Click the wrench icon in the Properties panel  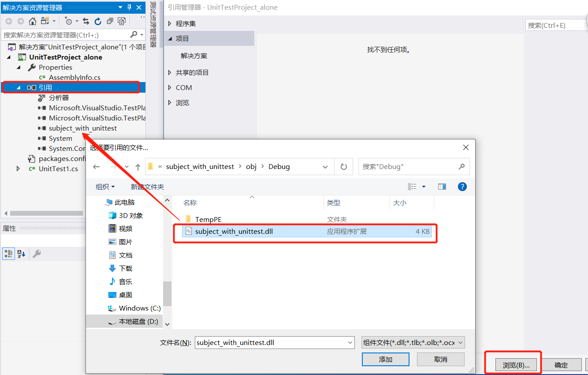click(37, 253)
